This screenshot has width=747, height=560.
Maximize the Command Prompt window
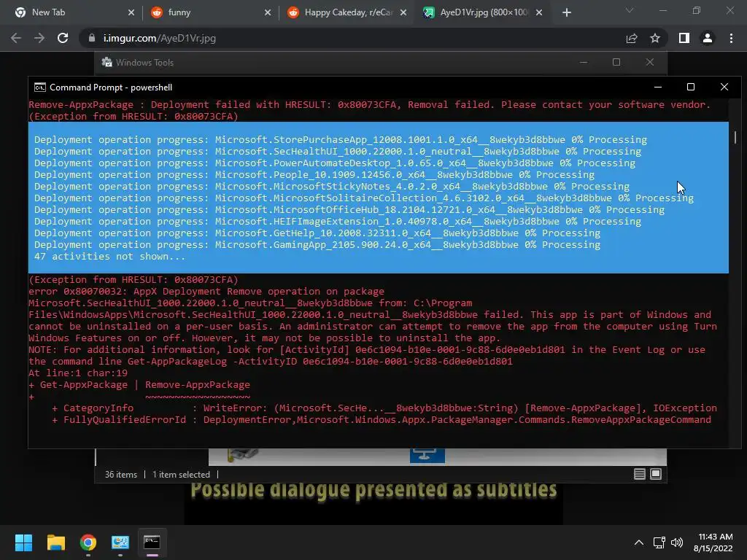(x=691, y=87)
